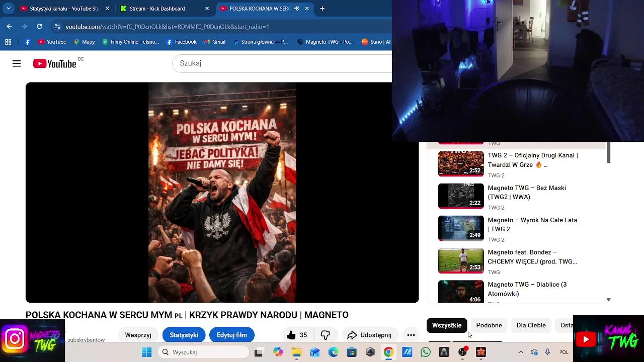Click the main video player

point(222,193)
